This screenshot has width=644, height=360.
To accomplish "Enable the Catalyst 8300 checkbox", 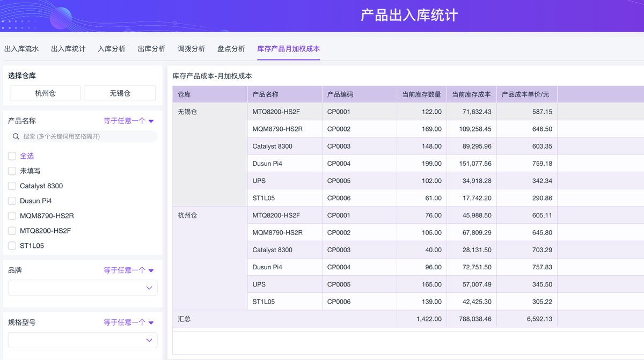I will coord(12,186).
